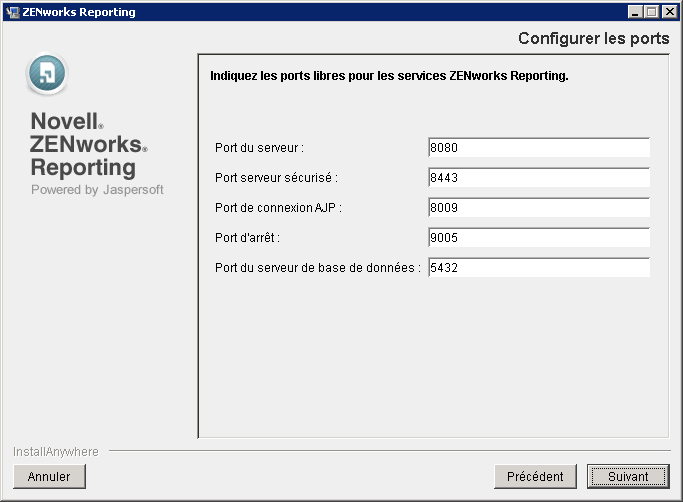The image size is (683, 502).
Task: Click 'Port du serveur de base de données' label
Action: (318, 268)
